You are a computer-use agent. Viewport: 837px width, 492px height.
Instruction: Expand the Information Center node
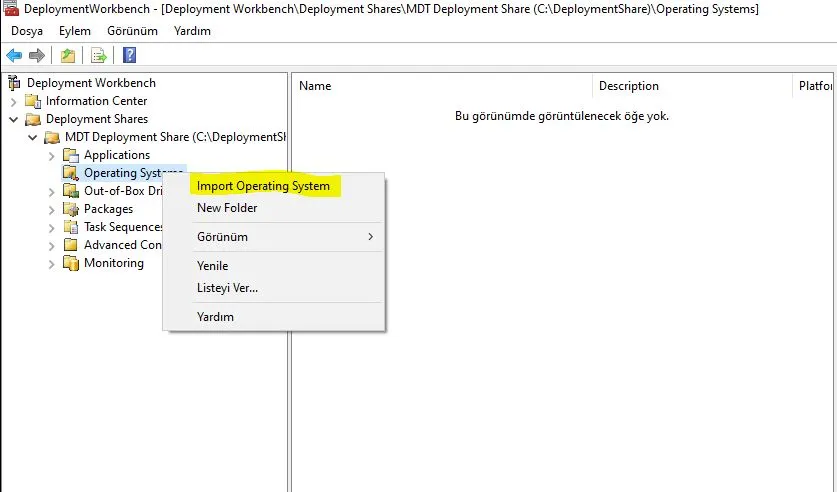[14, 101]
